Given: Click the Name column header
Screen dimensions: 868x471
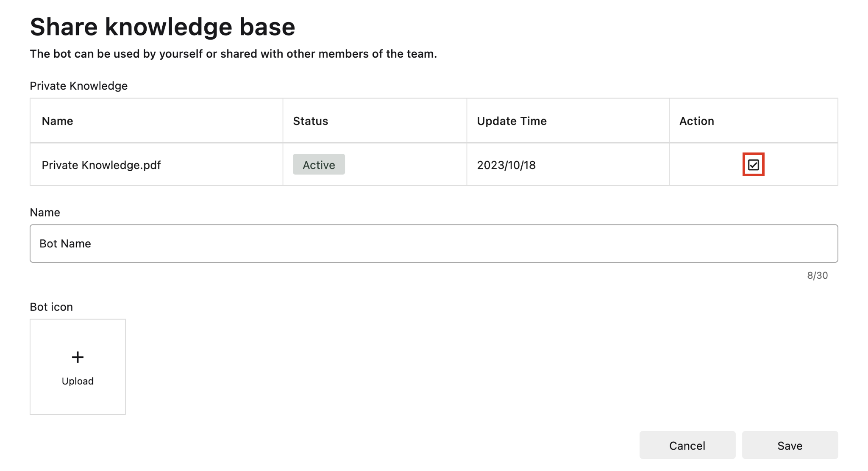Looking at the screenshot, I should coord(57,121).
